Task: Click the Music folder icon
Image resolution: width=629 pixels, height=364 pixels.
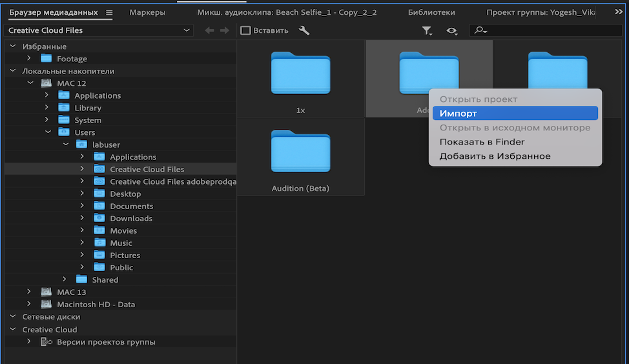Action: pyautogui.click(x=99, y=243)
